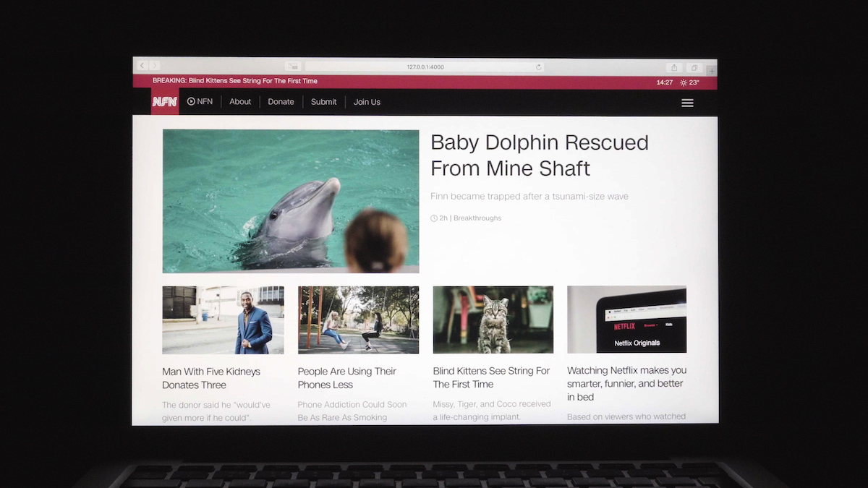Open the Netflix Originals article thumbnail
Image resolution: width=868 pixels, height=488 pixels.
tap(626, 320)
